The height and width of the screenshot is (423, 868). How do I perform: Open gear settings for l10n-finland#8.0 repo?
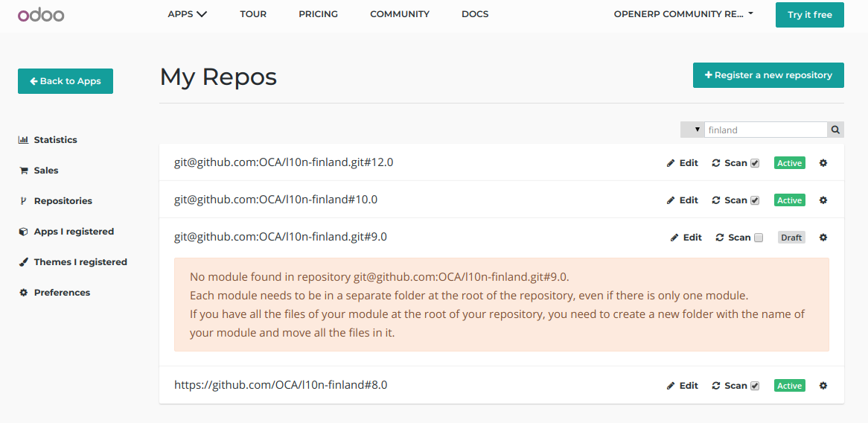coord(823,386)
